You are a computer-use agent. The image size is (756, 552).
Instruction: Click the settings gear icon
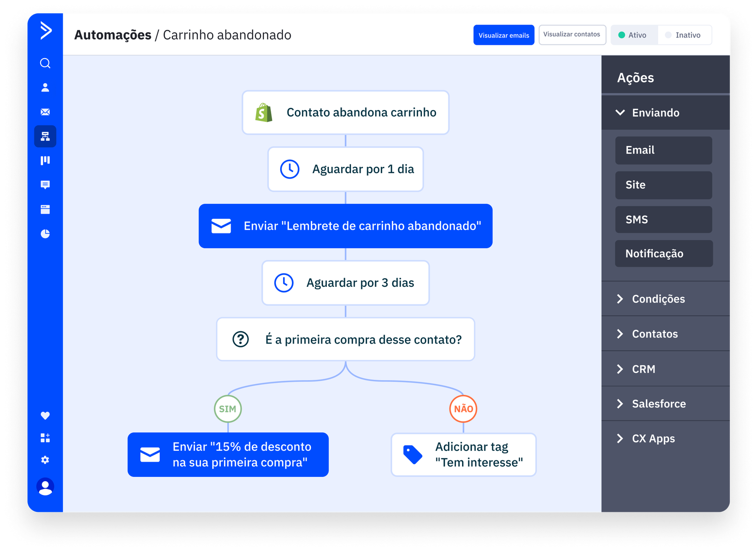pyautogui.click(x=45, y=460)
